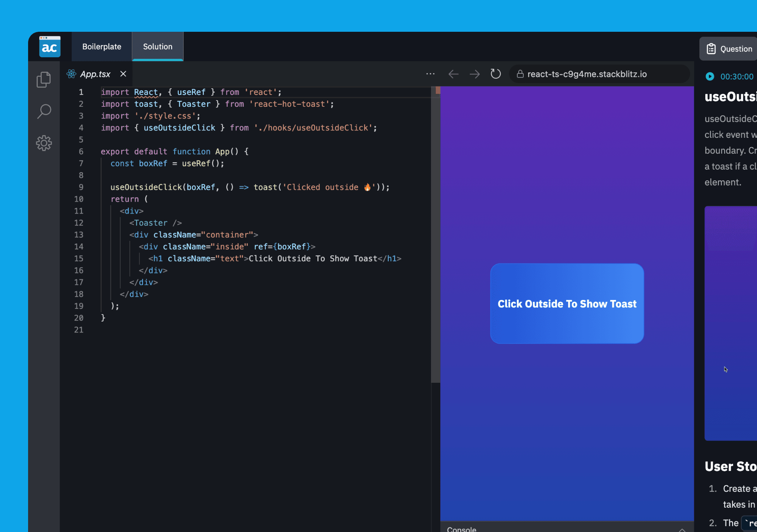Image resolution: width=757 pixels, height=532 pixels.
Task: Start the timer next to 00:30:00
Action: point(710,76)
